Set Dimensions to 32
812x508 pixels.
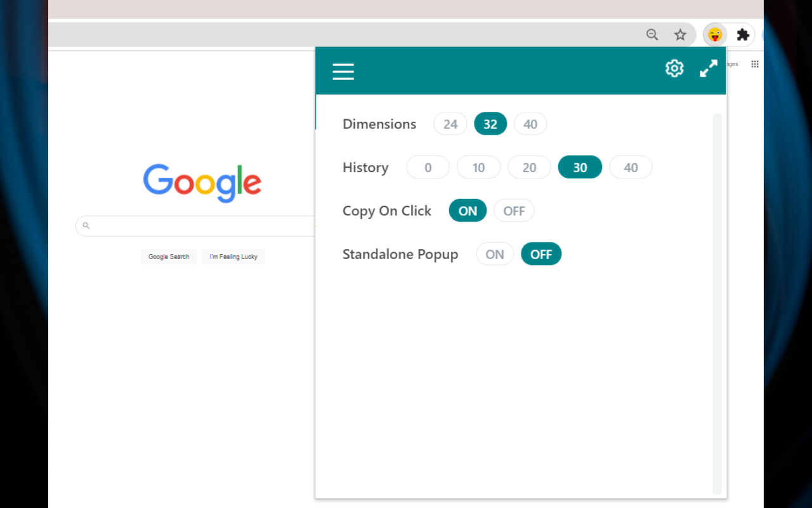[x=490, y=124]
